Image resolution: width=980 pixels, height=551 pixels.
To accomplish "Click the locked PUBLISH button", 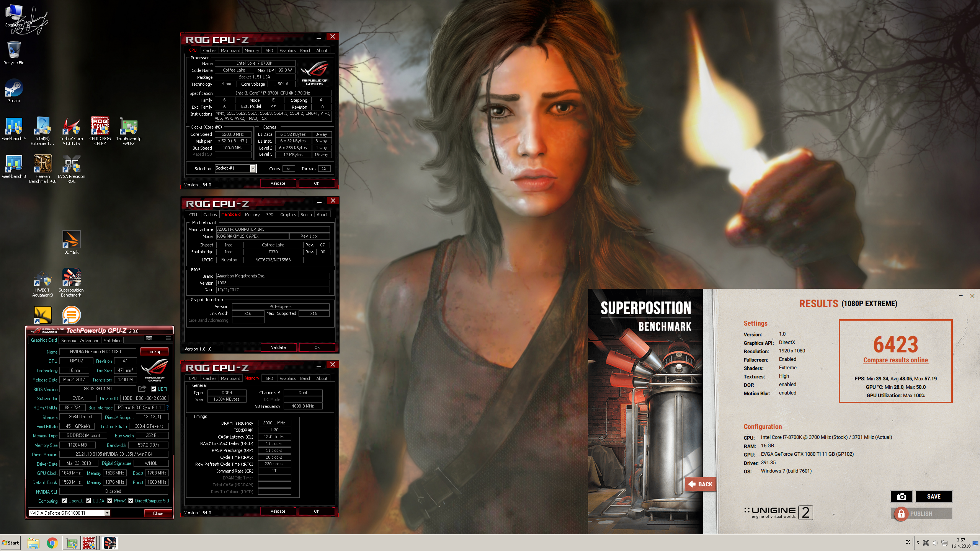I will click(921, 514).
